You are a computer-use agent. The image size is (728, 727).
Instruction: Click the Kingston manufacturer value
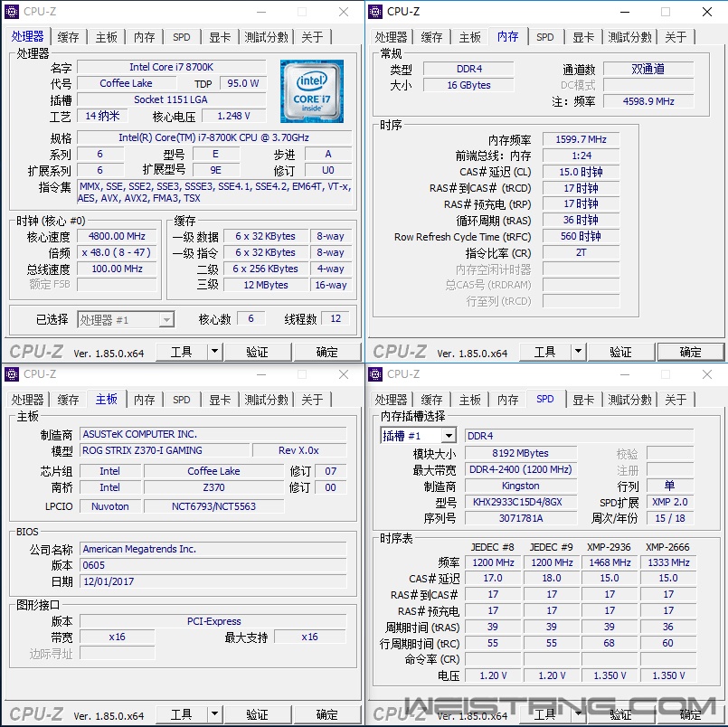click(x=521, y=486)
